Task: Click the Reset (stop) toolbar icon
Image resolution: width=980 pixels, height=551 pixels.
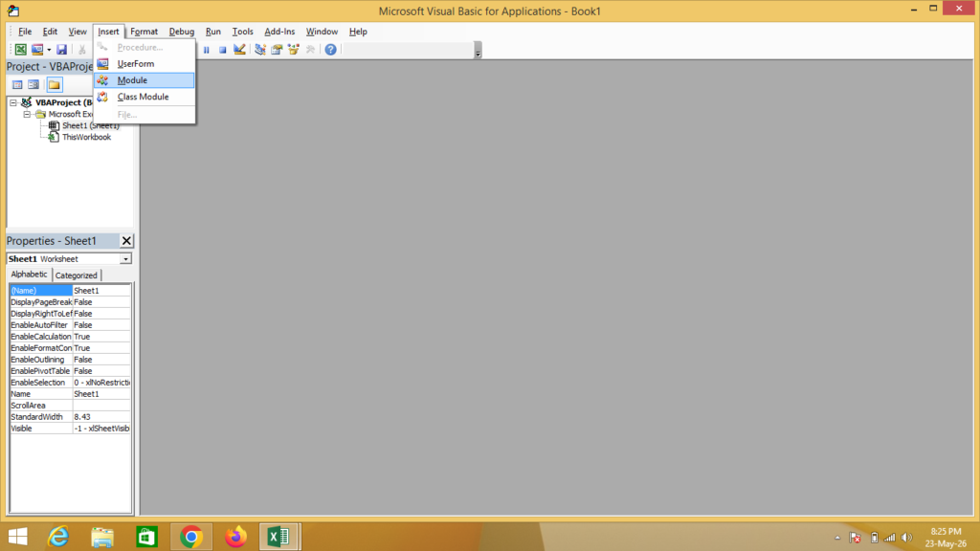Action: click(222, 50)
